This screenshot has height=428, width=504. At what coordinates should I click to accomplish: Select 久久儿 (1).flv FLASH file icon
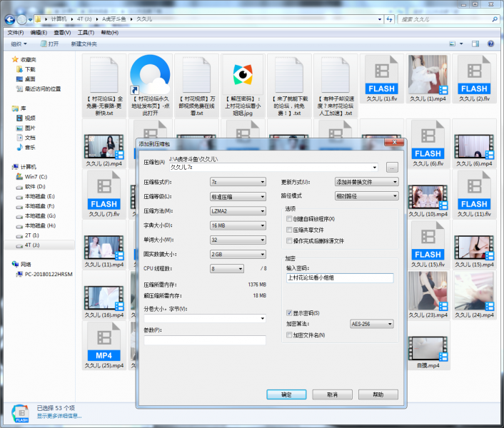380,78
